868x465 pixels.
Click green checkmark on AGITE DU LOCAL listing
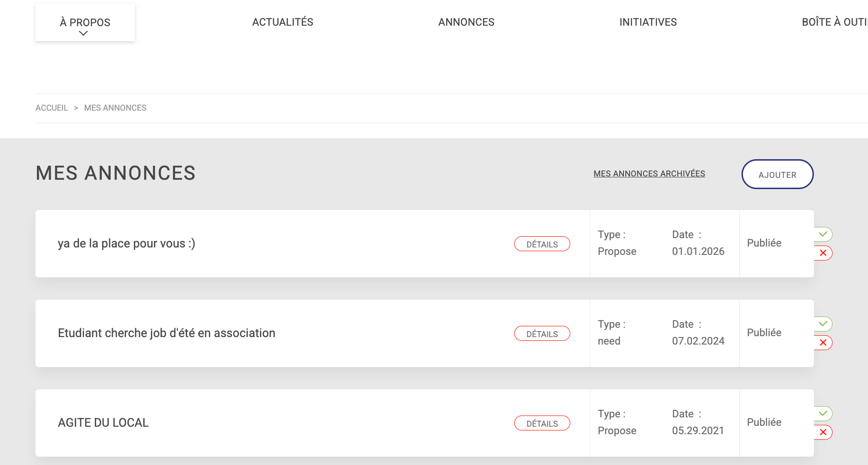tap(823, 413)
